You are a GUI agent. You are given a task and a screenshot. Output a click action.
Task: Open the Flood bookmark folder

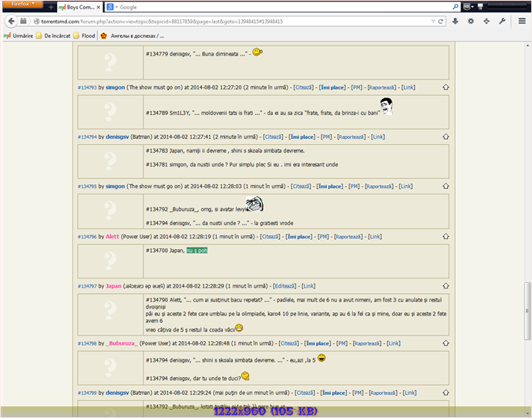point(84,35)
